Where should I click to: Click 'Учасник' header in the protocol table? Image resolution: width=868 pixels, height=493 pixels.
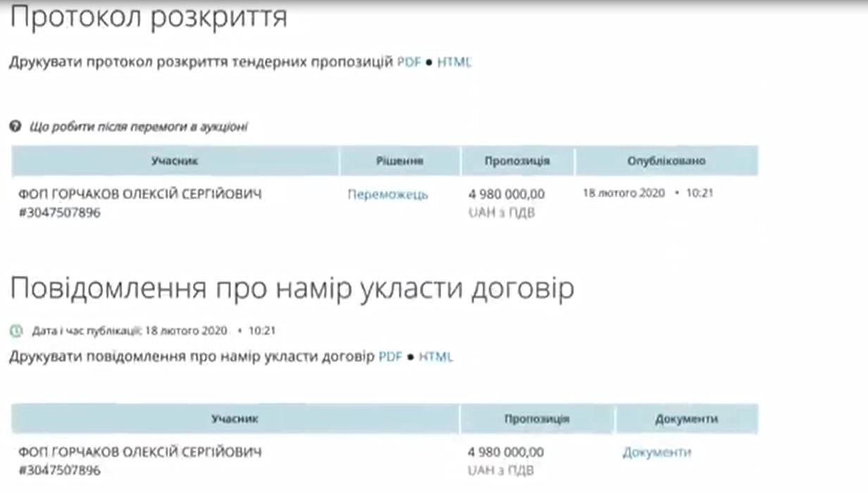click(x=175, y=161)
